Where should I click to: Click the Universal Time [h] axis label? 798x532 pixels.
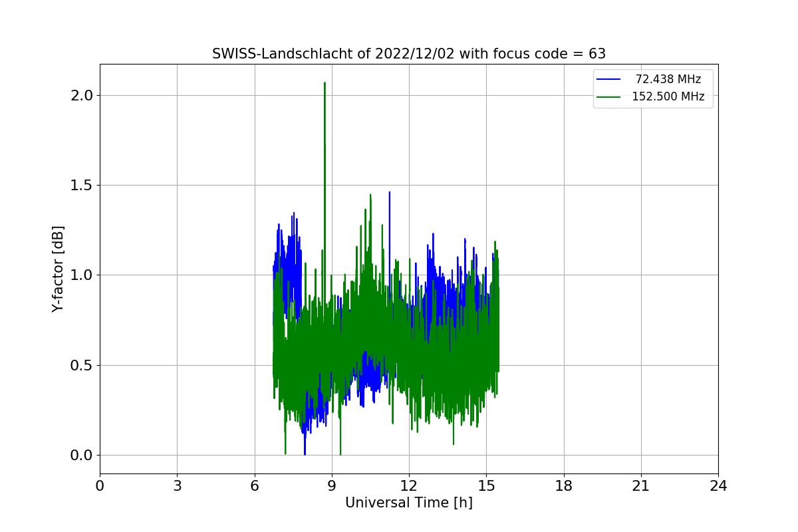point(409,503)
